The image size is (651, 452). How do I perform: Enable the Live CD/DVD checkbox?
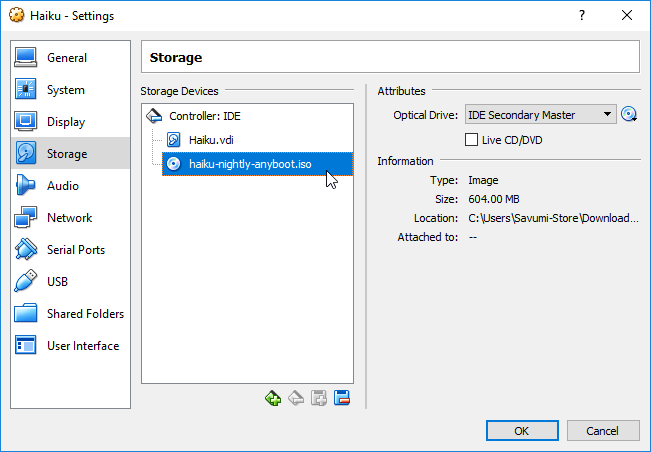coord(473,140)
